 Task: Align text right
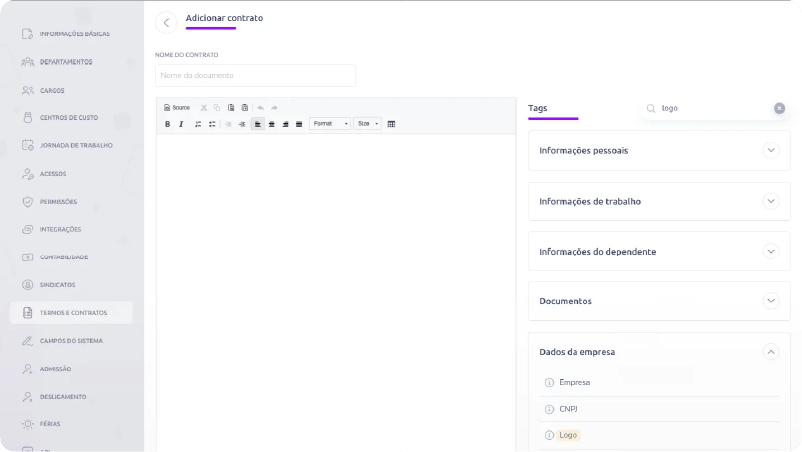[x=285, y=124]
